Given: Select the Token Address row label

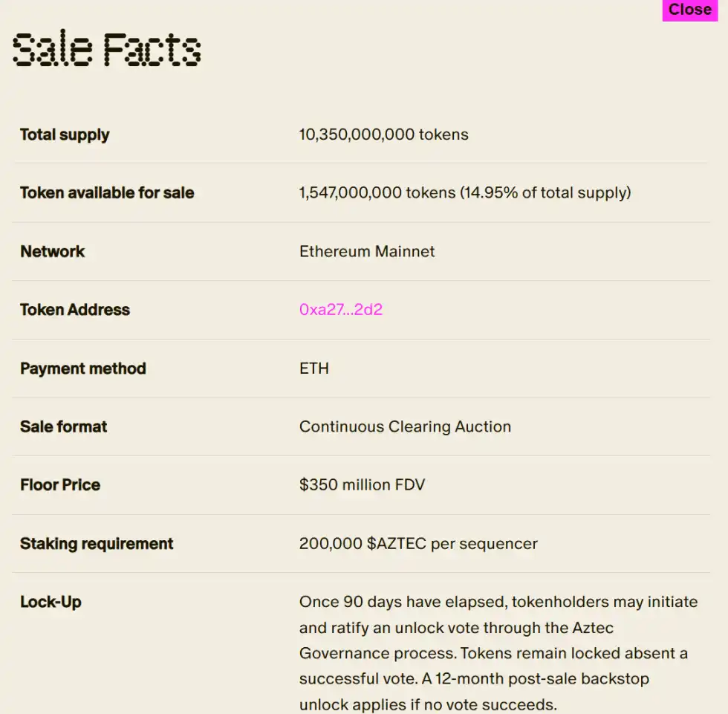Looking at the screenshot, I should pos(74,310).
